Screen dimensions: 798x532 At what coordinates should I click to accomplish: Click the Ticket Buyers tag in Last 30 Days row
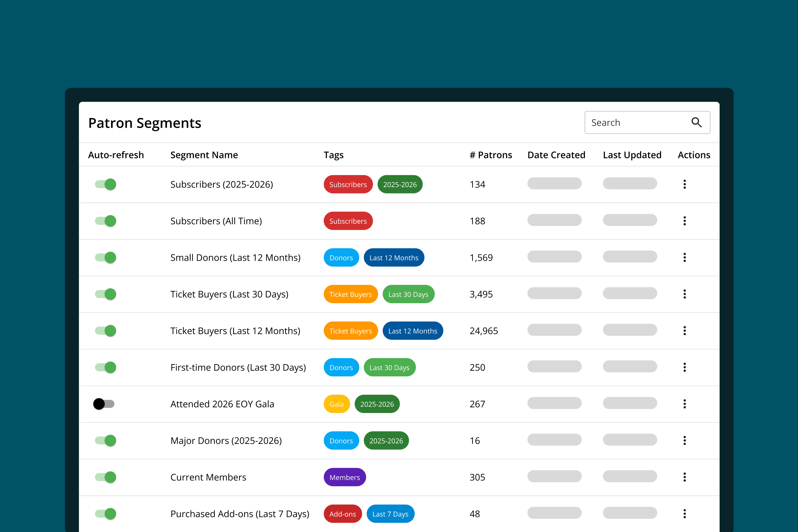point(351,294)
